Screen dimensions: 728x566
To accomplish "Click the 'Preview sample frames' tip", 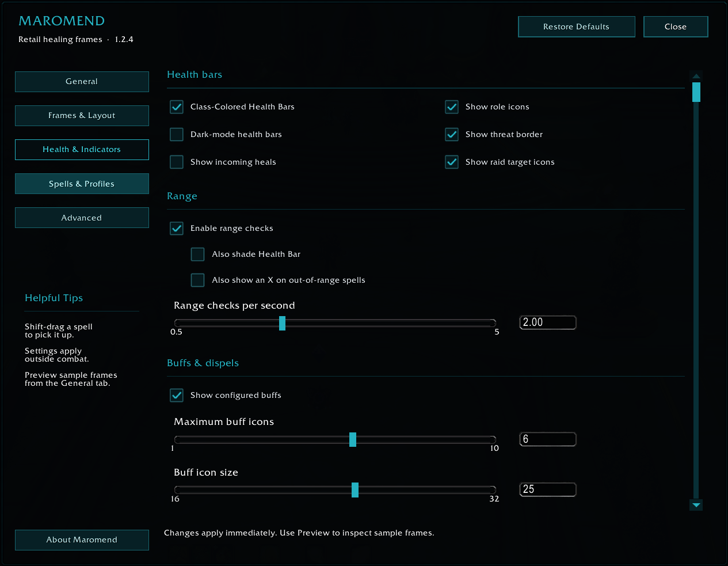I will (x=71, y=379).
